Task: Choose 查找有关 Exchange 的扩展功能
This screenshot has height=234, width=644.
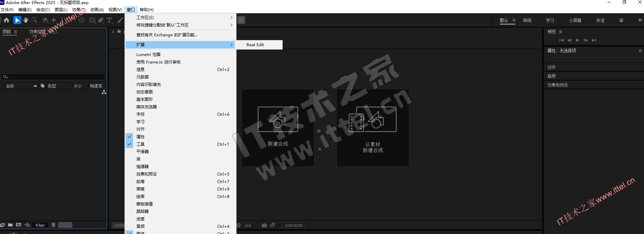Action: [x=181, y=35]
